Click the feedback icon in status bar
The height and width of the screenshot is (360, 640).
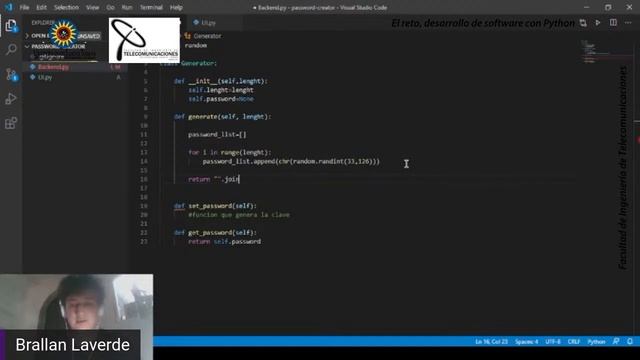pos(616,341)
